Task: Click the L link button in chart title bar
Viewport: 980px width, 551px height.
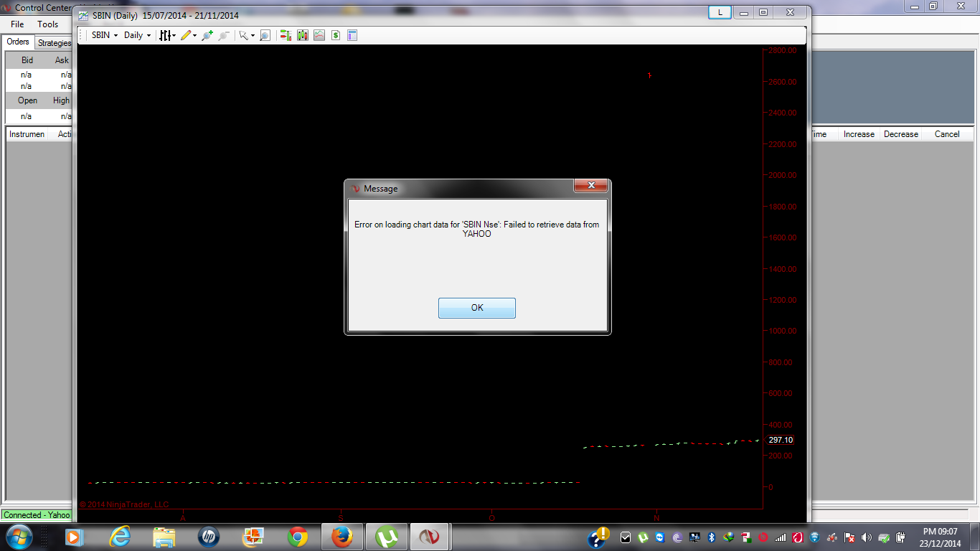Action: click(x=720, y=12)
